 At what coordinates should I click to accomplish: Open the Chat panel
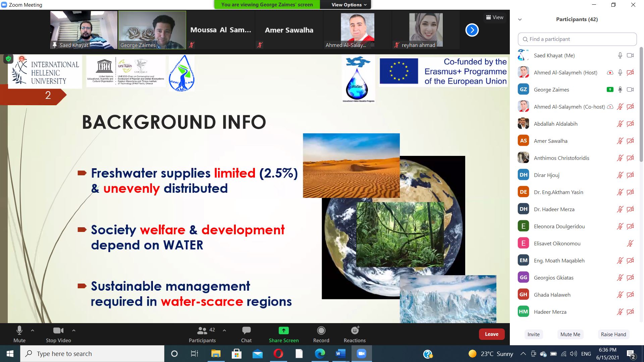tap(246, 334)
